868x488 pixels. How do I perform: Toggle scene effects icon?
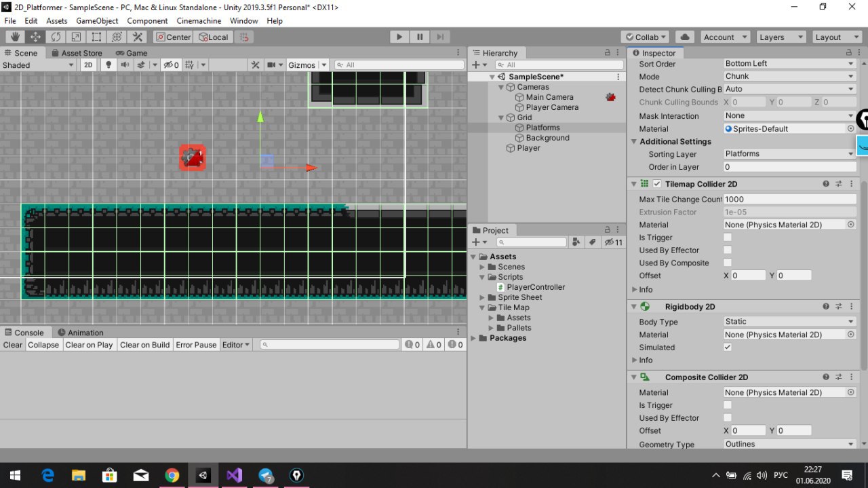(x=141, y=65)
